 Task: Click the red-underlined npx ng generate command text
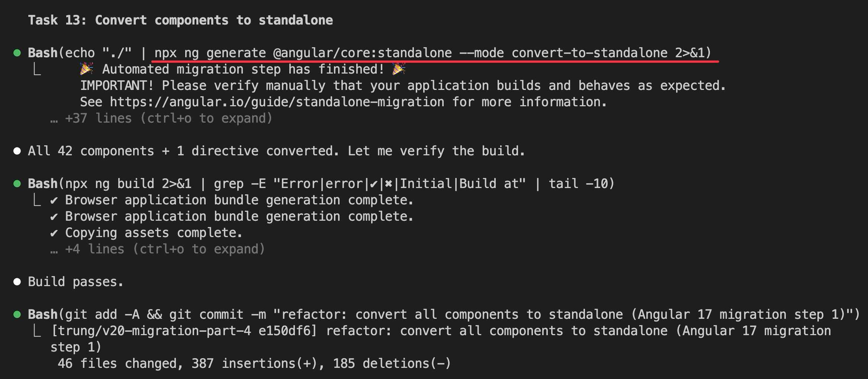(x=433, y=53)
